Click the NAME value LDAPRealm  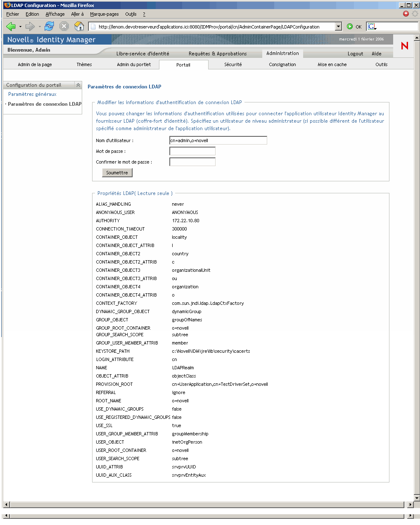point(183,368)
